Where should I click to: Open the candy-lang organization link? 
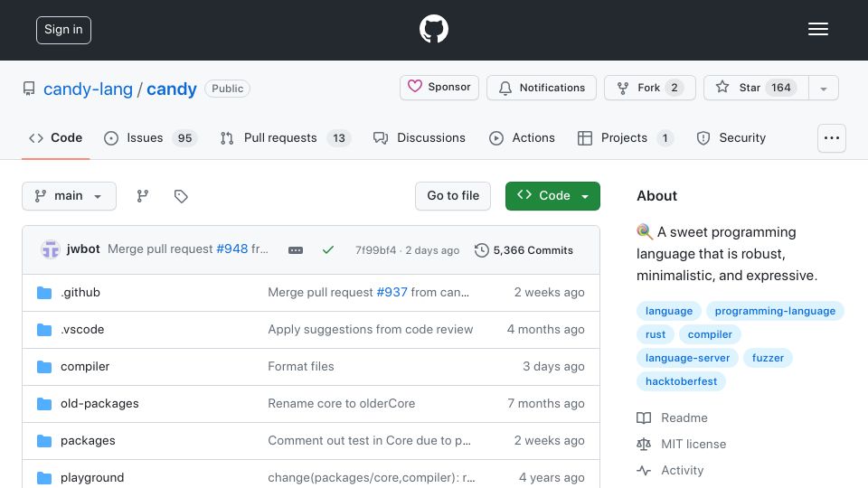click(x=88, y=89)
